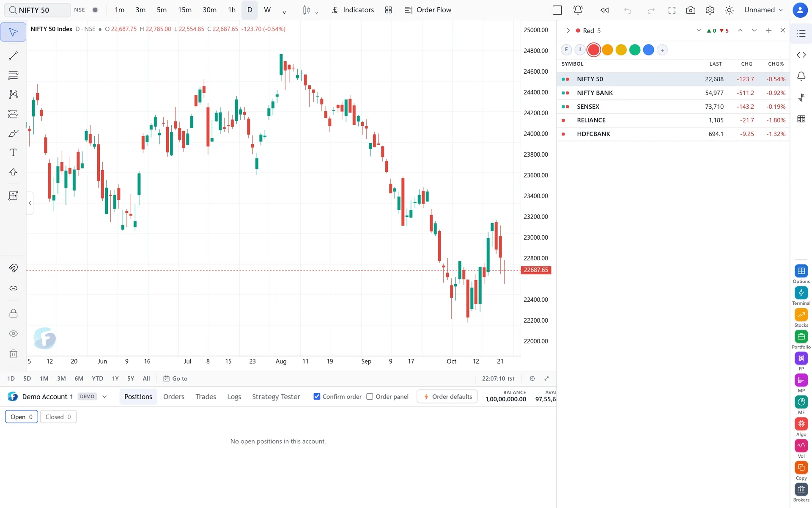Click the NIFTY 50 symbol search field
This screenshot has height=508, width=812.
[x=38, y=10]
